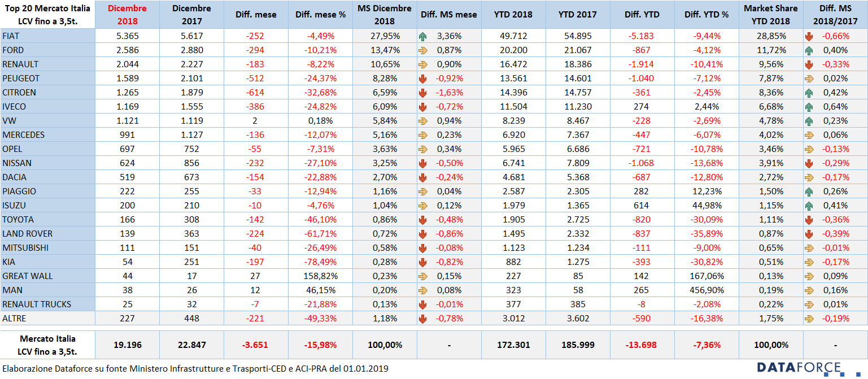Screen dimensions: 868x379
Task: Select the Diff. mese % column header
Action: point(320,15)
